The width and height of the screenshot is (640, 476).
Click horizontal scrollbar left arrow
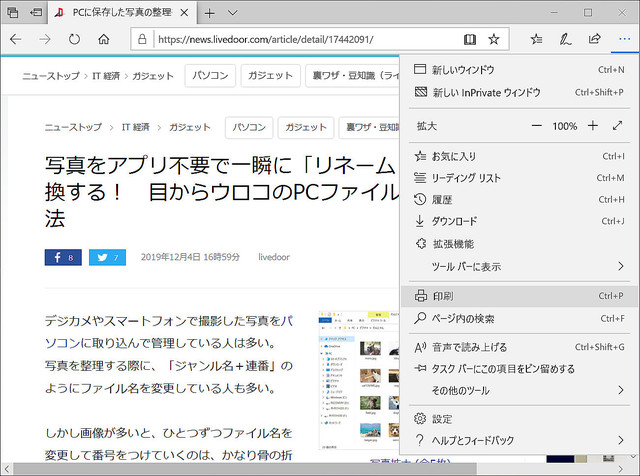(x=6, y=469)
